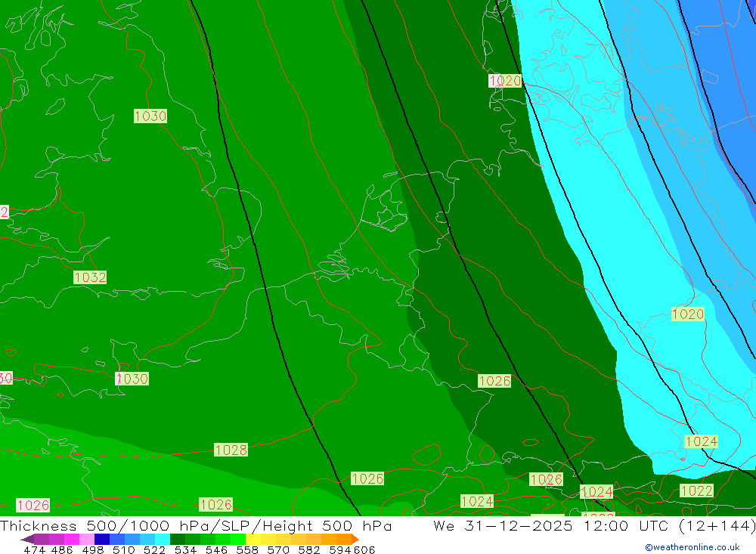Click the forecast offset '(12+144)' text
Image resolution: width=756 pixels, height=554 pixels.
click(x=717, y=525)
